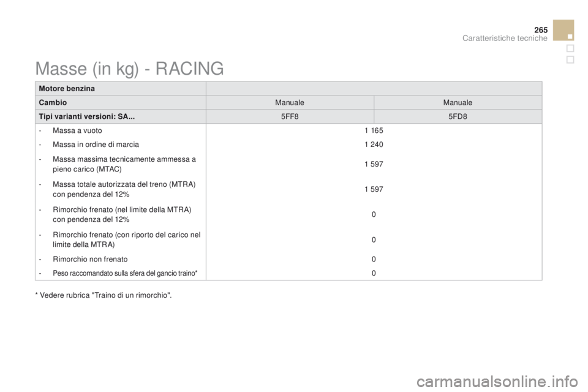Image resolution: width=588 pixels, height=392 pixels.
Task: Select the variant code 5FD8
Action: (458, 116)
